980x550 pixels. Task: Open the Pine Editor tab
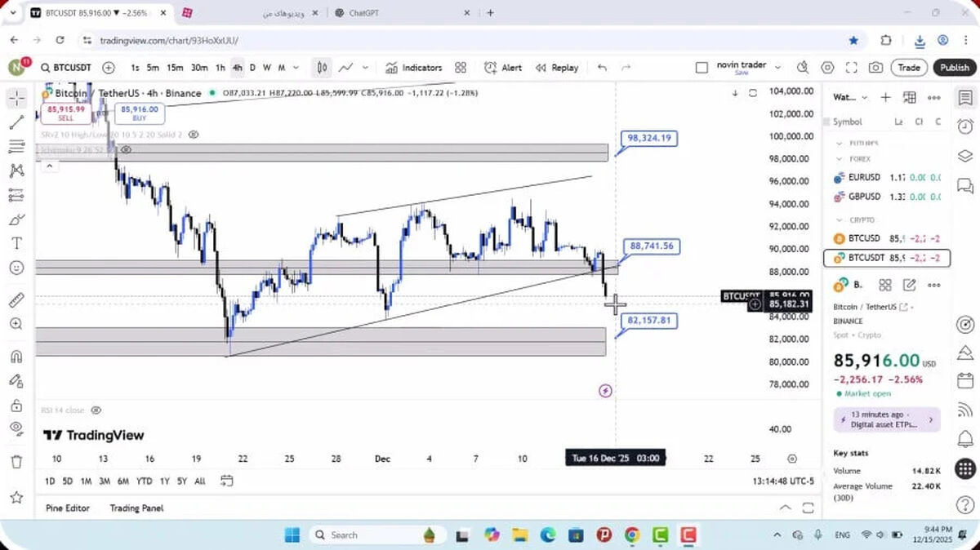pyautogui.click(x=68, y=508)
